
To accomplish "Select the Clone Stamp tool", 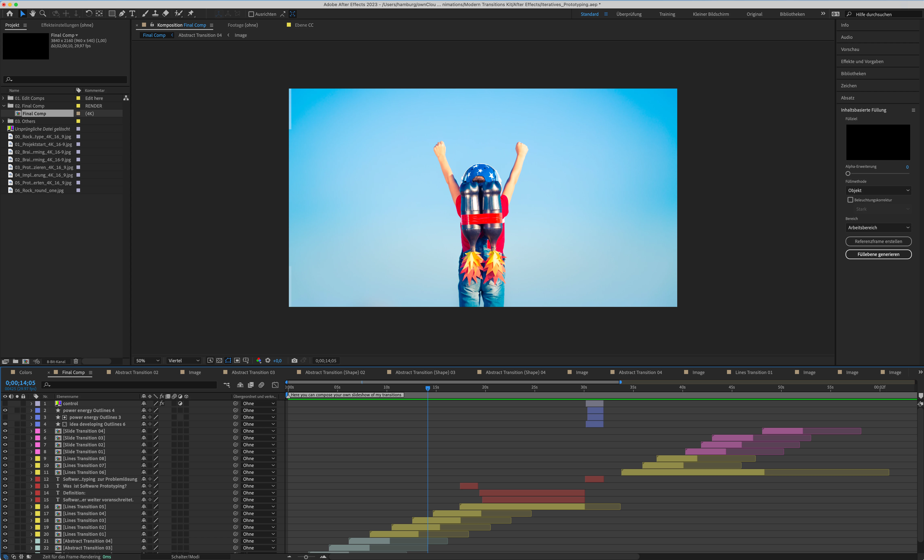I will [x=155, y=14].
